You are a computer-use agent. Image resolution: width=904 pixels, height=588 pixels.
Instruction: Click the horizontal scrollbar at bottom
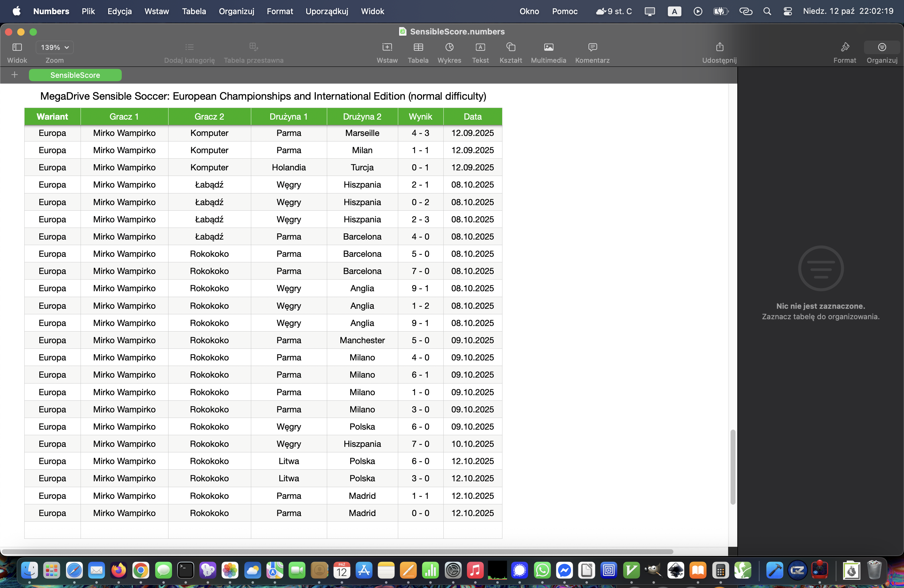point(337,551)
